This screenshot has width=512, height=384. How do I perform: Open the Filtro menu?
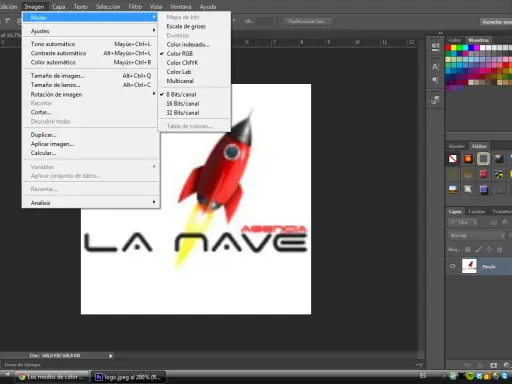click(x=135, y=7)
